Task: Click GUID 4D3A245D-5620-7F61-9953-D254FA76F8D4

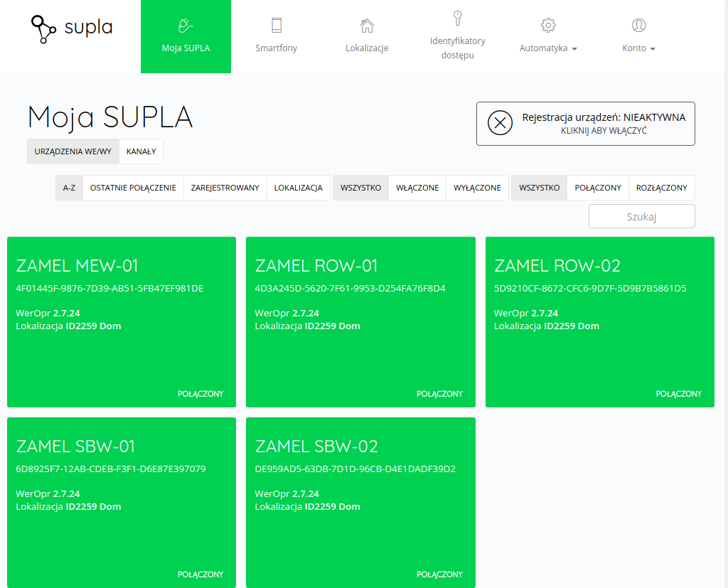Action: pyautogui.click(x=350, y=288)
